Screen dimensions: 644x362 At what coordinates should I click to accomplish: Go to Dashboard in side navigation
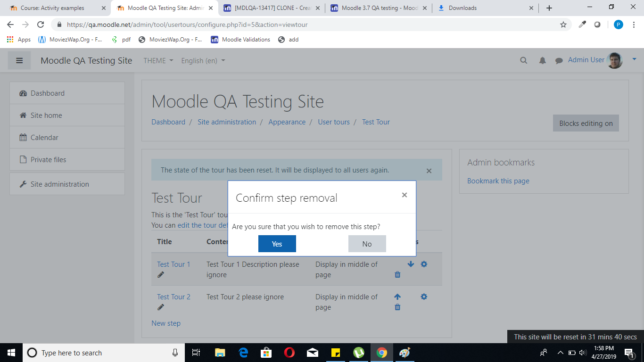(67, 93)
